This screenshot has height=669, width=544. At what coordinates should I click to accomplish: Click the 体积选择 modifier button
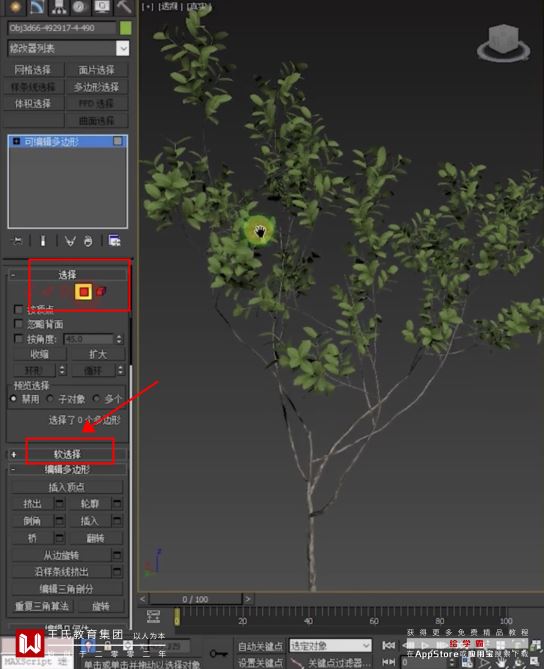point(33,103)
